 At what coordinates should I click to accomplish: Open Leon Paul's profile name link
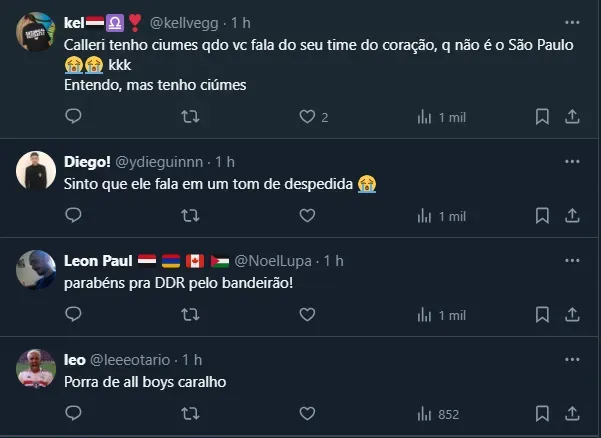[x=98, y=261]
